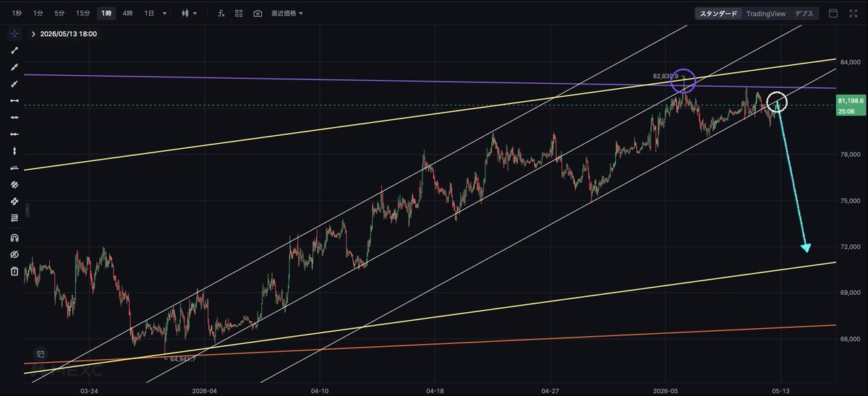
Task: Hide all drawings with crossed-eye icon
Action: 14,254
